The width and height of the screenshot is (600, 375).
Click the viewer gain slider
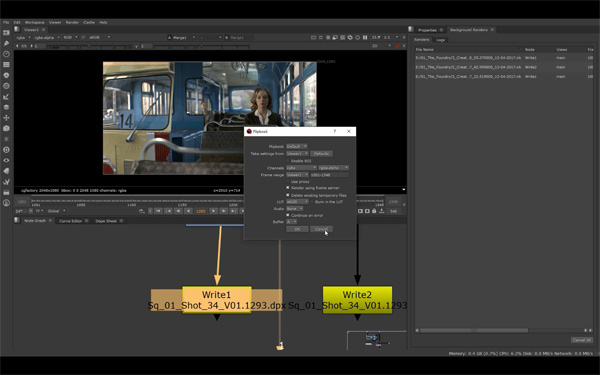[x=89, y=46]
